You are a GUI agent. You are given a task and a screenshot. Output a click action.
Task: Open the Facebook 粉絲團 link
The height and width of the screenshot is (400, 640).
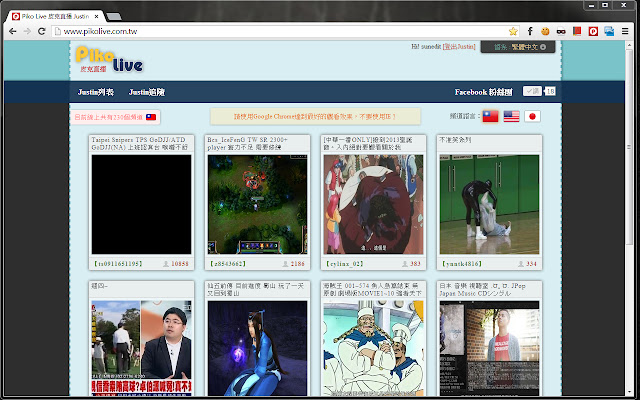[483, 92]
